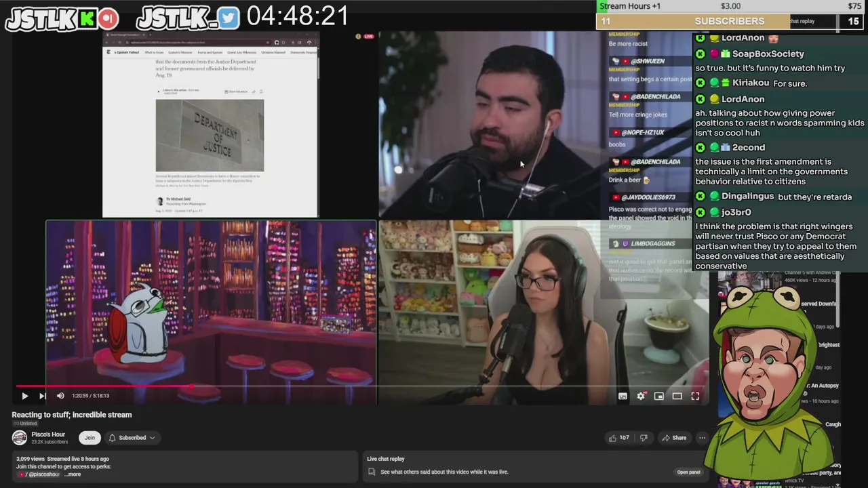Click the 3,099 views streamed info line
The image size is (868, 488).
pyautogui.click(x=62, y=459)
